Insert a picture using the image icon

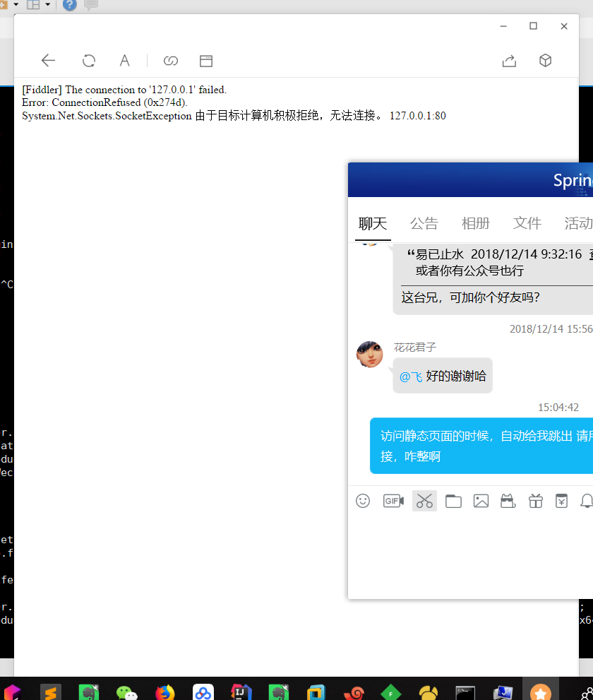(x=481, y=501)
